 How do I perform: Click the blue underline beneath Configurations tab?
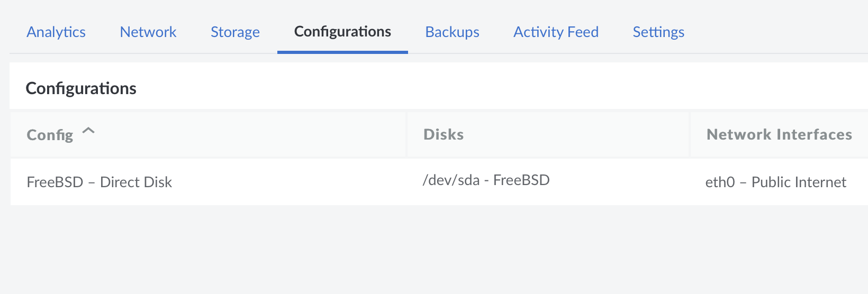point(342,52)
